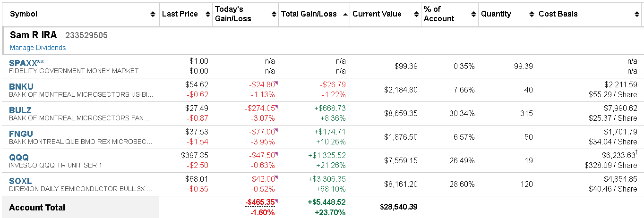
Task: Click QQQ last price $397.85
Action: point(195,155)
